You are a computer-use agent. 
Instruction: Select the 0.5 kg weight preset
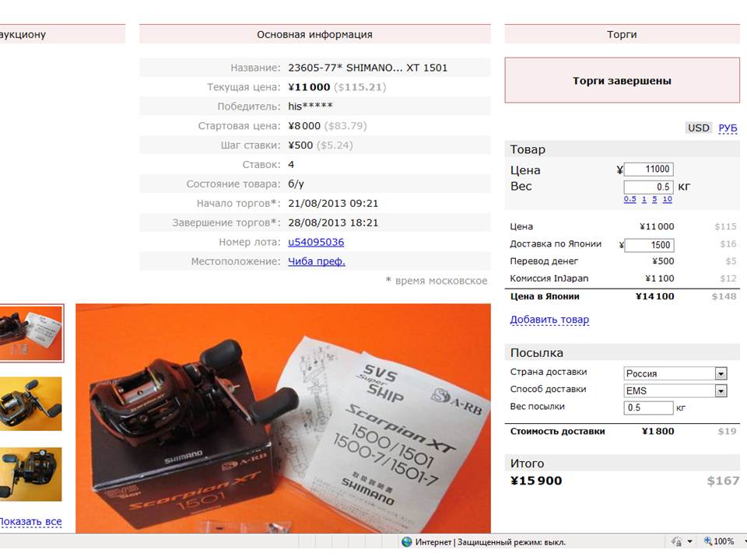point(630,199)
